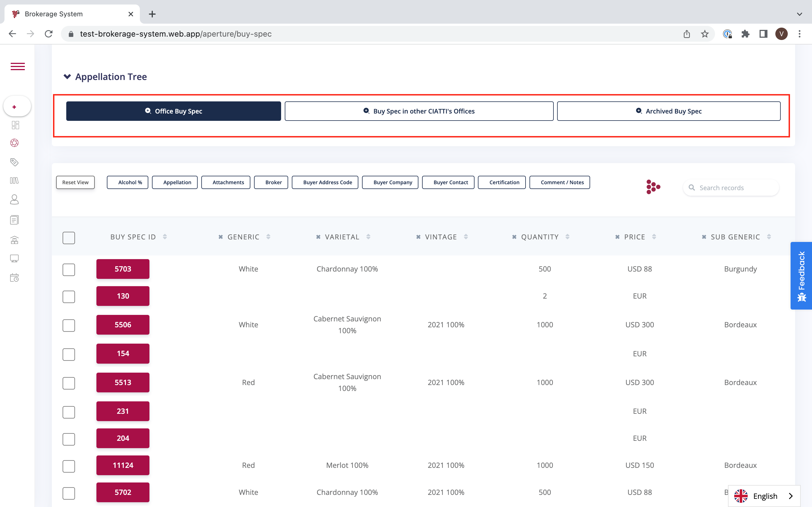The width and height of the screenshot is (812, 507).
Task: Sort by the Quantity column arrows
Action: click(567, 237)
